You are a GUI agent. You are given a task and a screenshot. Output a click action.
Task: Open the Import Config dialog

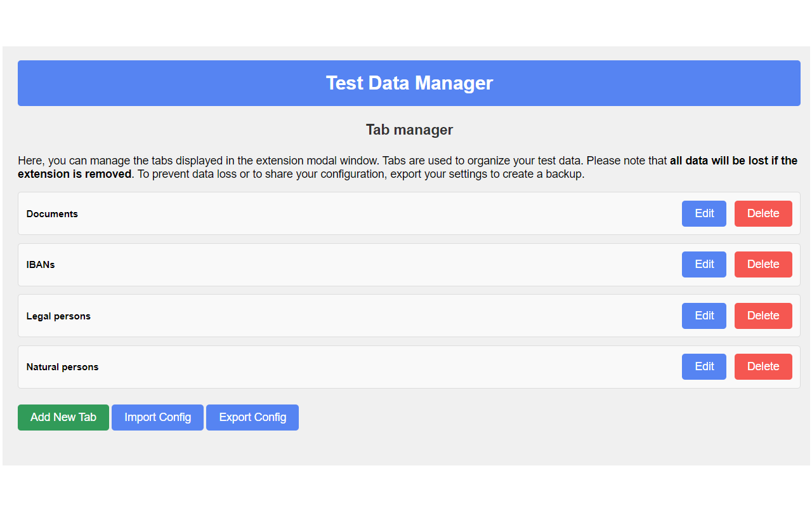(x=157, y=417)
